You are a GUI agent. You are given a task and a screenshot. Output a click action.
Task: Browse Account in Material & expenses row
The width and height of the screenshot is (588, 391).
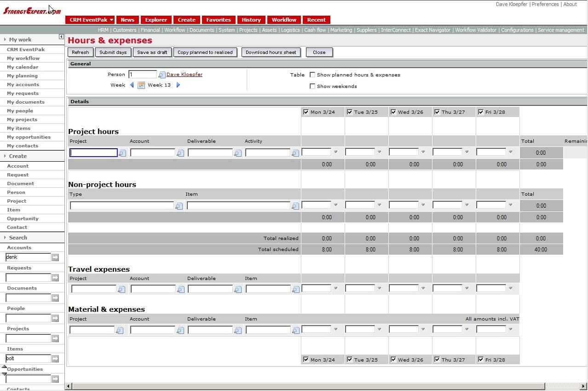point(180,330)
